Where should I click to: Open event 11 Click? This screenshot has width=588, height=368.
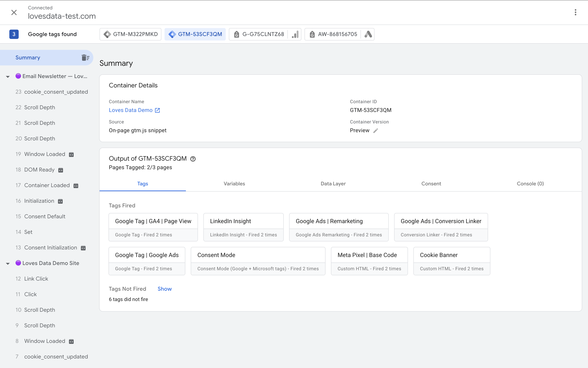[x=26, y=294]
